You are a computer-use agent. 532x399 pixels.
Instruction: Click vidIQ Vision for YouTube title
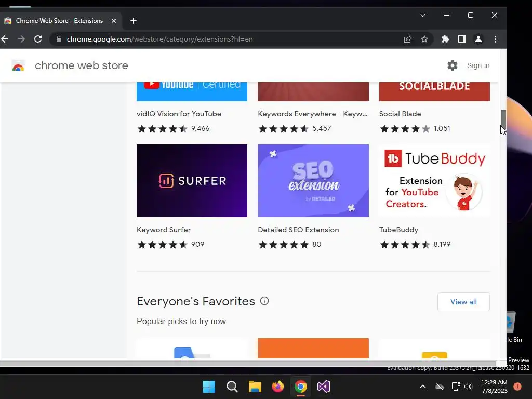179,114
